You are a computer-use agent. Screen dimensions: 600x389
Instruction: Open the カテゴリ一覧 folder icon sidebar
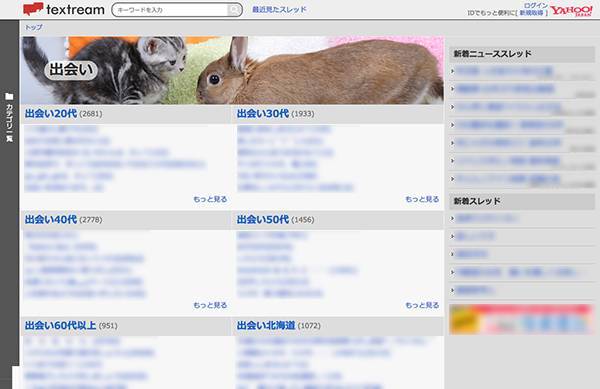(9, 96)
